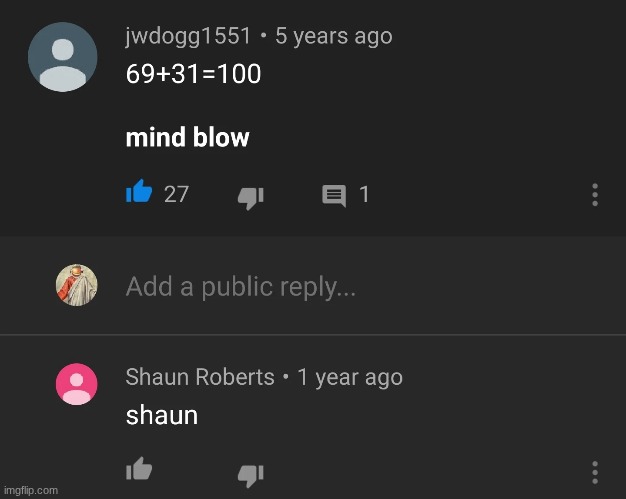
Task: Click the imgflip.com watermark
Action: click(x=31, y=490)
